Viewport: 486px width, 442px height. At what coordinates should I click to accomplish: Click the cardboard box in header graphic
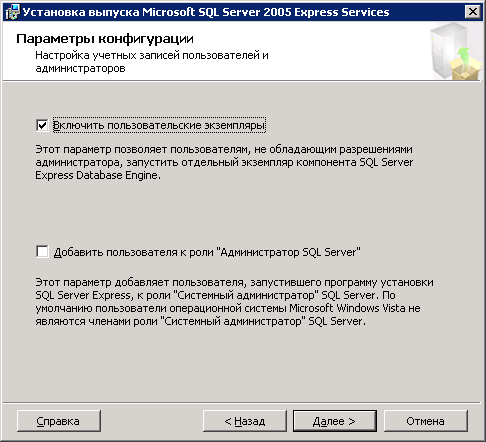point(465,71)
